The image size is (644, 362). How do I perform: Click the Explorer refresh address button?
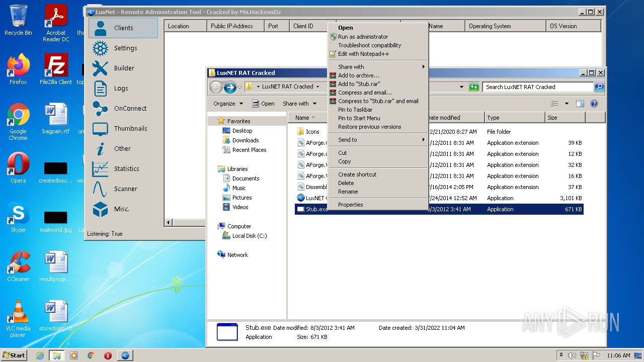[474, 87]
